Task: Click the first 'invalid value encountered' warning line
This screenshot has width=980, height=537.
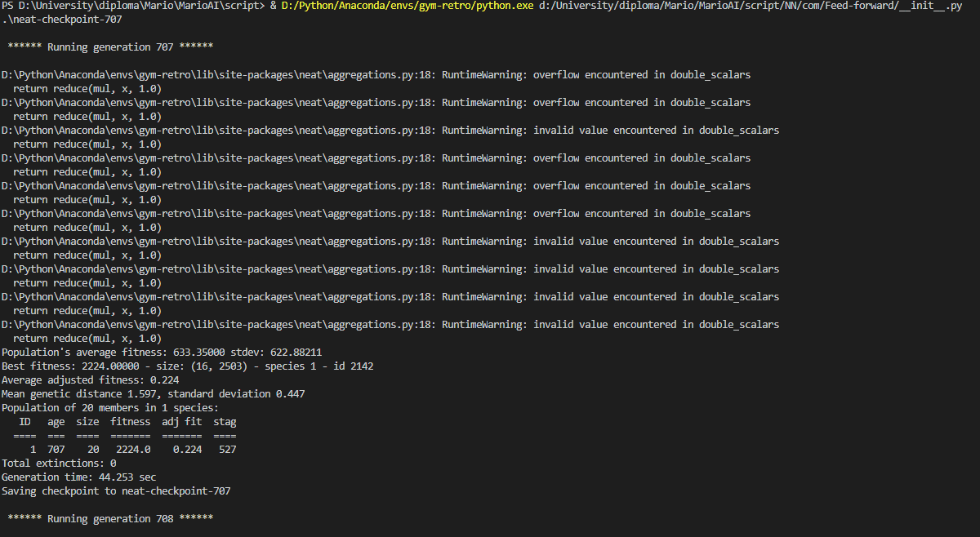Action: pos(390,131)
